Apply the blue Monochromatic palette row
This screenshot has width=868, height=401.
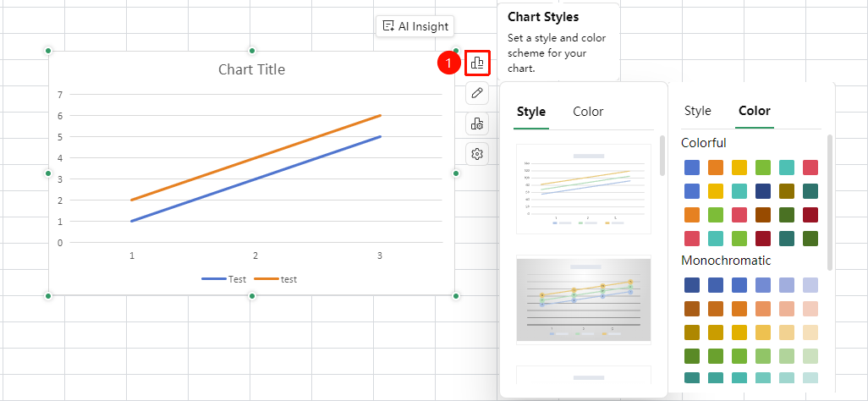(751, 285)
